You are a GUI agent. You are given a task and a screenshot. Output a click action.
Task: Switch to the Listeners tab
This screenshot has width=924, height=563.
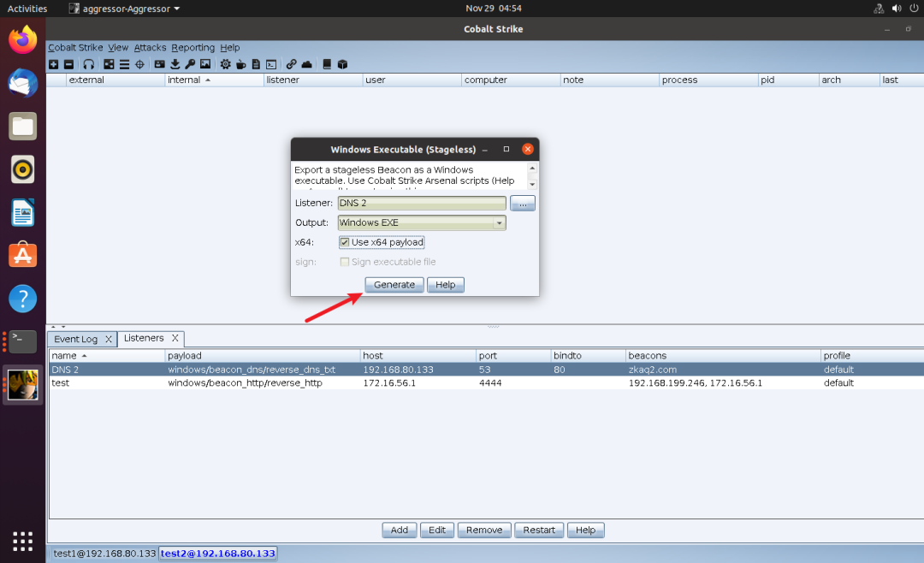[144, 338]
